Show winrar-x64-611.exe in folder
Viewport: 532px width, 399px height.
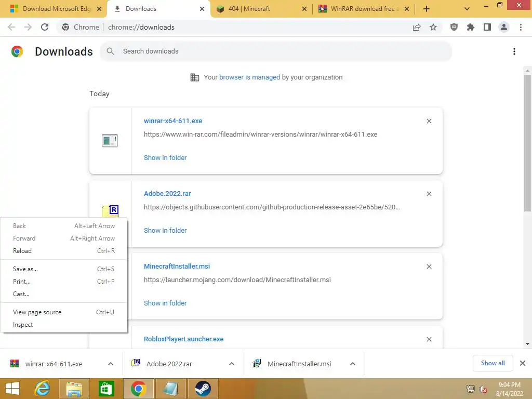[x=165, y=158]
